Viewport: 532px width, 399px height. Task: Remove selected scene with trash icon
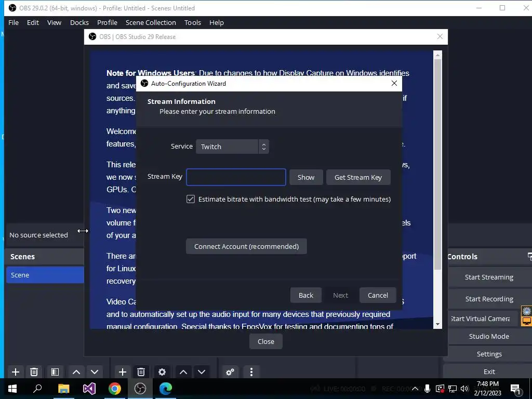34,372
